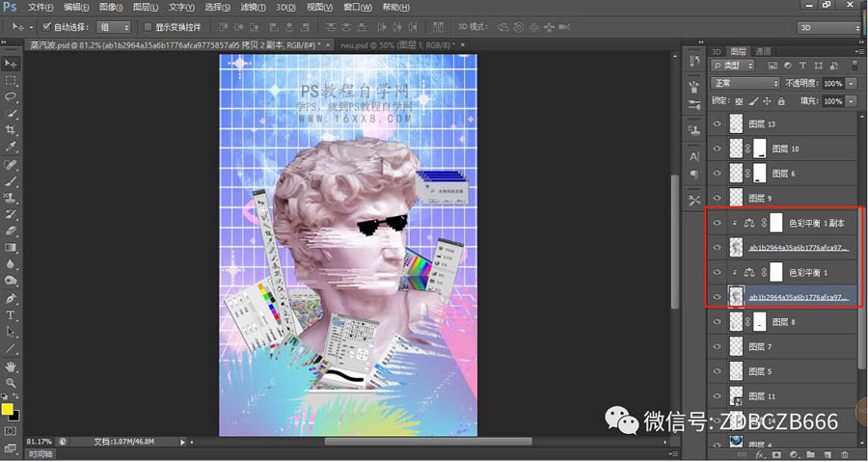The height and width of the screenshot is (462, 868).
Task: Uncheck the 自动选择 checkbox
Action: coord(46,27)
